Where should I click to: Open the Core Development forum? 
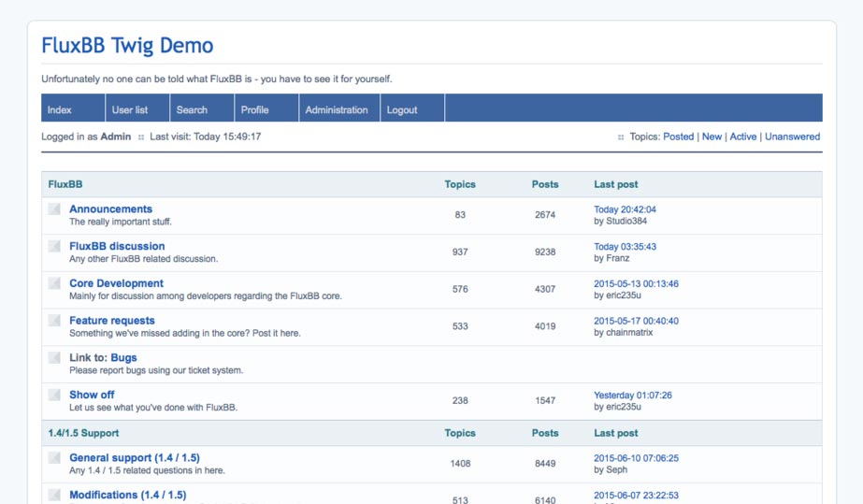coord(116,283)
